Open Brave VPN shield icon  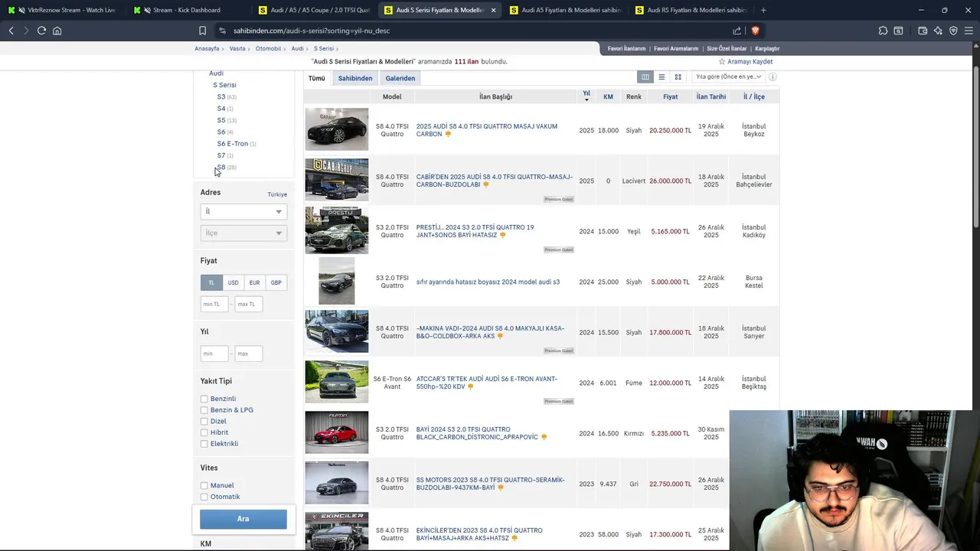click(953, 31)
